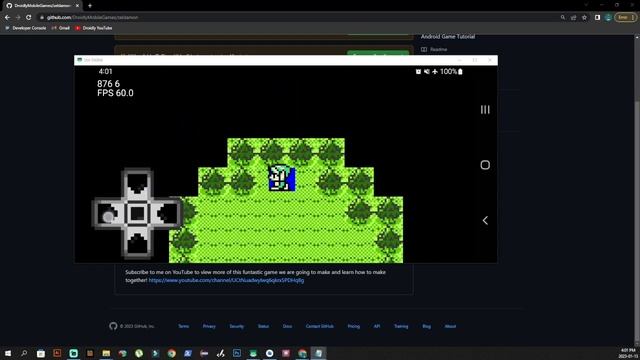The width and height of the screenshot is (640, 360).
Task: Close the GitHub browser tab
Action: click(77, 6)
